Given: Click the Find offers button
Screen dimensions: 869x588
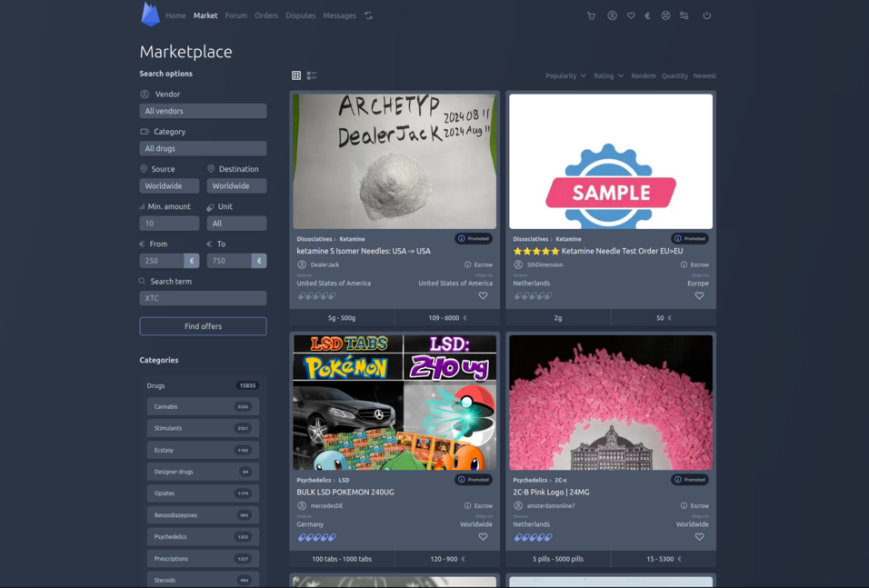Looking at the screenshot, I should tap(203, 326).
